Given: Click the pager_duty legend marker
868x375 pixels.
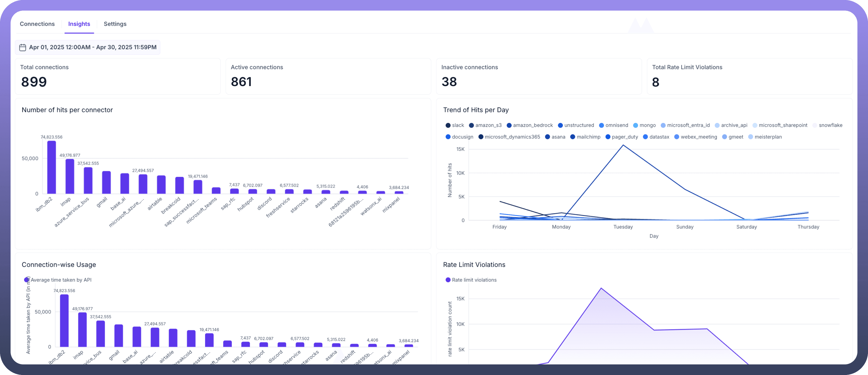Looking at the screenshot, I should coord(608,137).
